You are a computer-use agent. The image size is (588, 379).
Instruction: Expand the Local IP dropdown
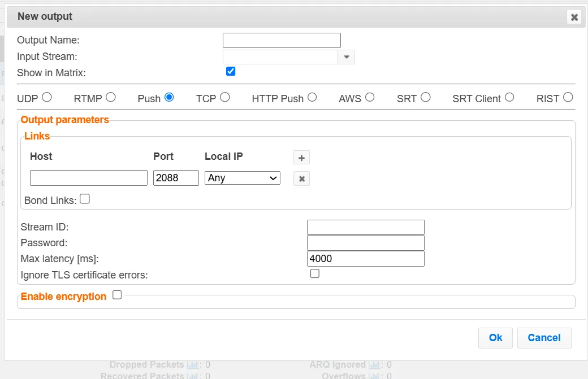coord(243,178)
